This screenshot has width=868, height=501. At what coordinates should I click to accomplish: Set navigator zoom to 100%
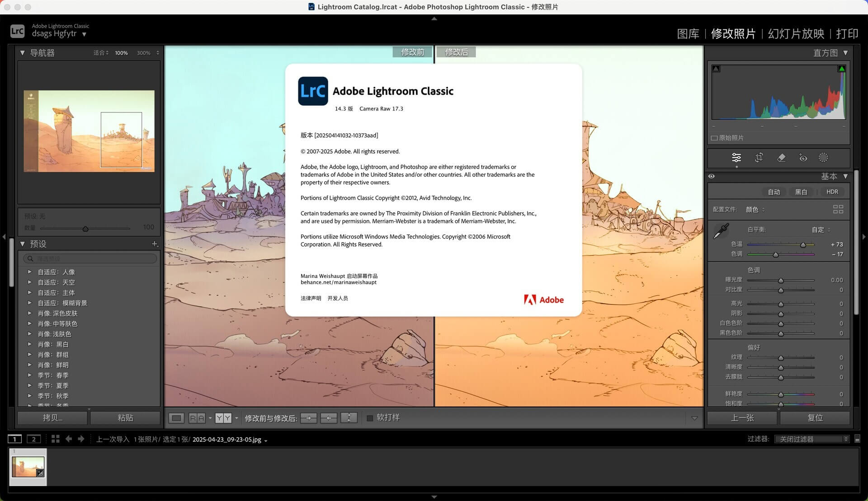click(x=121, y=53)
